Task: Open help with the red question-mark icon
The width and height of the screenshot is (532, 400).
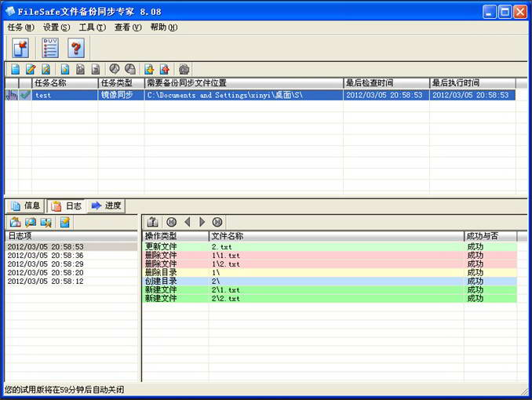Action: pos(76,48)
